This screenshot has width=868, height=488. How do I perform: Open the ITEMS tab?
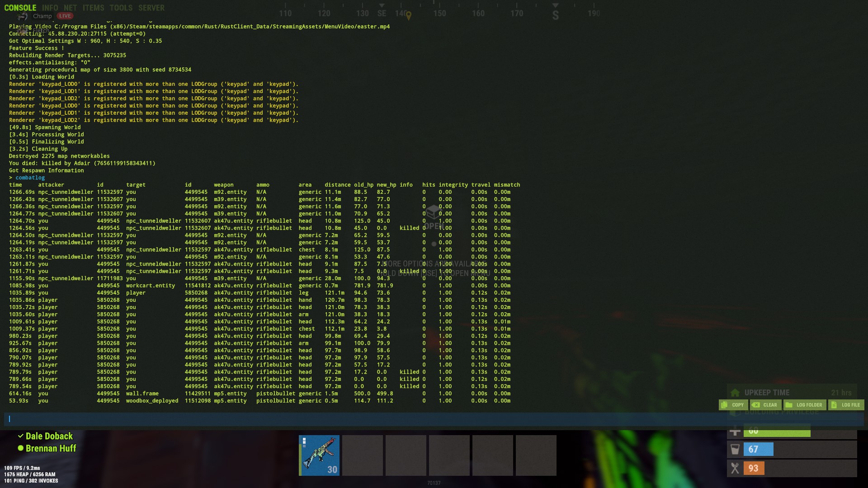pyautogui.click(x=93, y=8)
